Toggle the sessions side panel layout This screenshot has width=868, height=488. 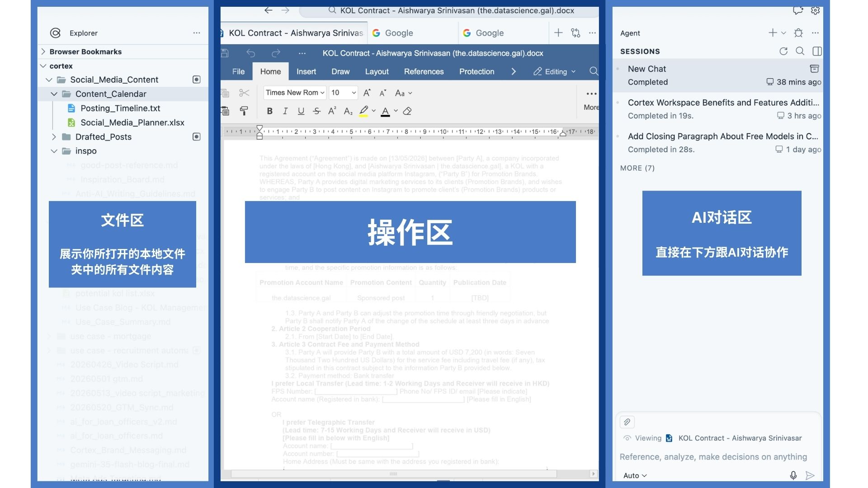click(817, 51)
